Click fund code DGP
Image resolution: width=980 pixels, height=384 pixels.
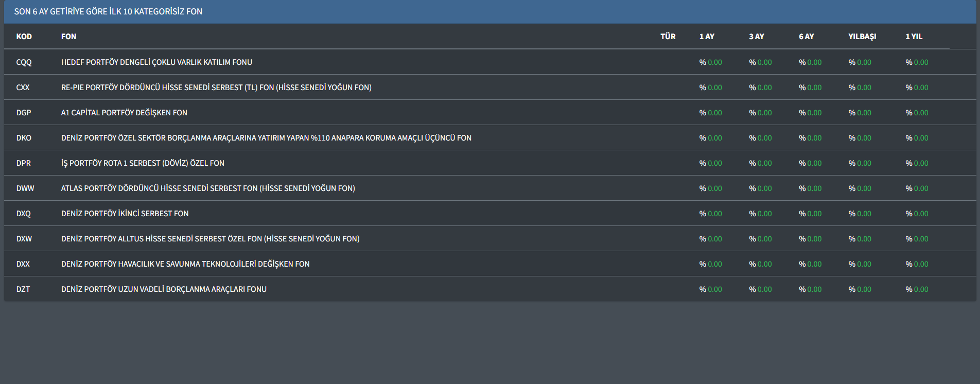tap(24, 113)
